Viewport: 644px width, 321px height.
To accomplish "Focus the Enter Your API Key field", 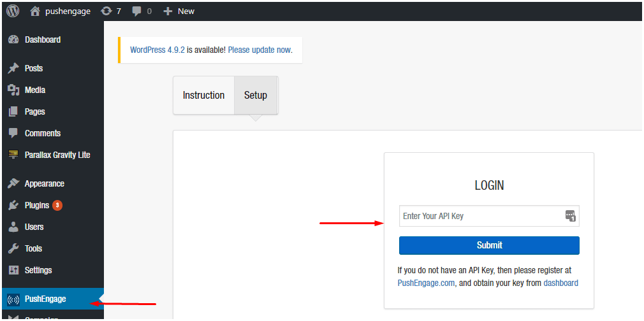I will point(489,216).
